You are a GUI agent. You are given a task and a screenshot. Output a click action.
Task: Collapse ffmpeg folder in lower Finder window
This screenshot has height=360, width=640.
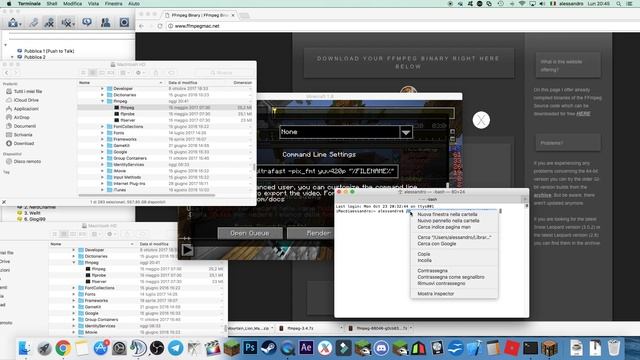(74, 262)
